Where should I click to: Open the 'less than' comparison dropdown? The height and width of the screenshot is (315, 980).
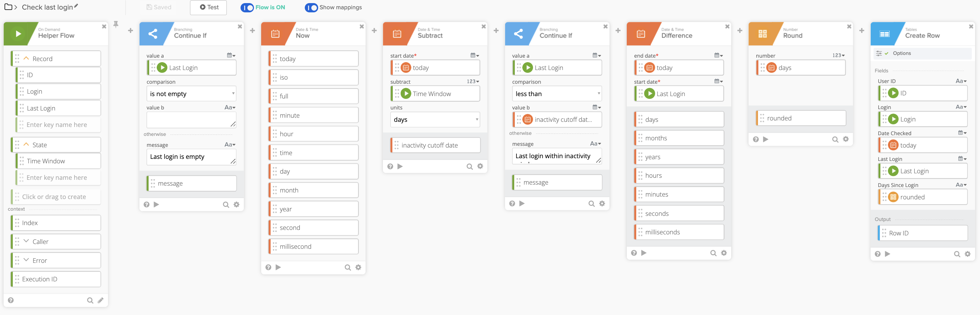coord(557,94)
